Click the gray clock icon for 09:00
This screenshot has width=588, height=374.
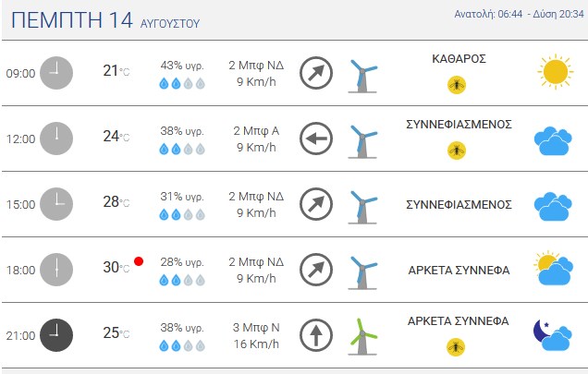coord(56,73)
